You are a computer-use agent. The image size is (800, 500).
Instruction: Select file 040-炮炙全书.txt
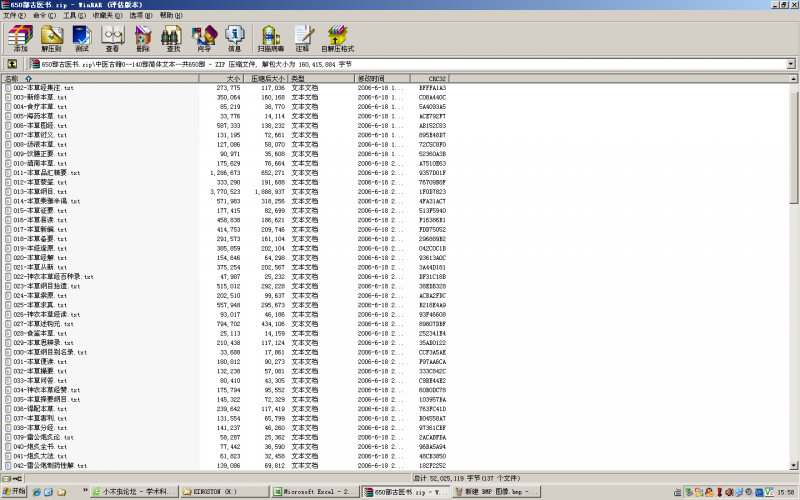tap(40, 446)
